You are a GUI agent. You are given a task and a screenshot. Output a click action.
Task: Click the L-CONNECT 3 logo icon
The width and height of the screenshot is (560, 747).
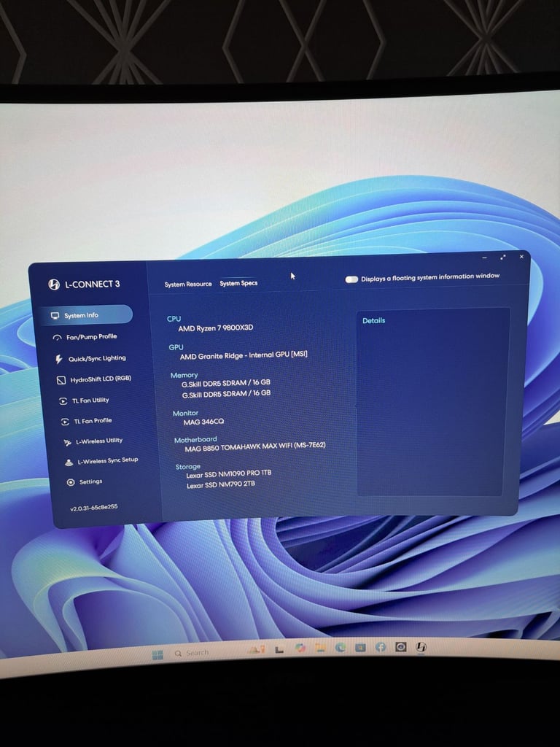point(54,285)
